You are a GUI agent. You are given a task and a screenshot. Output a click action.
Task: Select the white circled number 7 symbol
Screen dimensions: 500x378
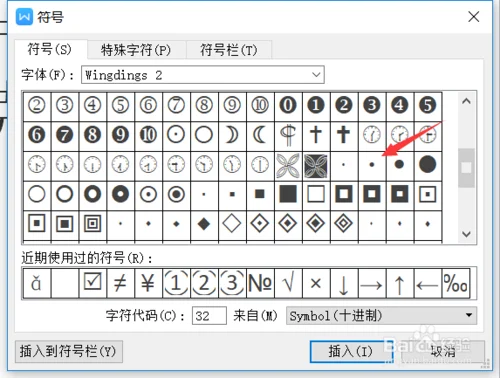pyautogui.click(x=176, y=105)
